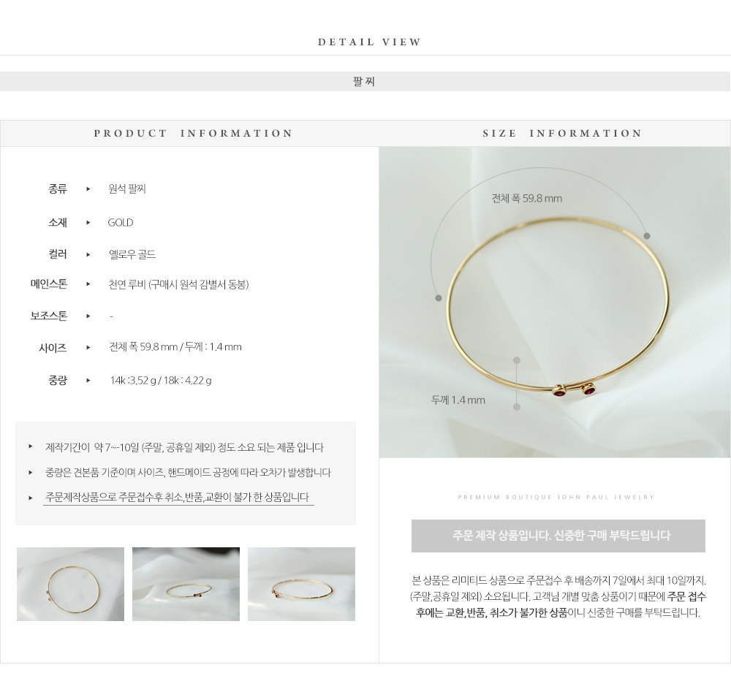Open the first bangle top-view thumbnail
Image resolution: width=731 pixels, height=700 pixels.
[70, 584]
